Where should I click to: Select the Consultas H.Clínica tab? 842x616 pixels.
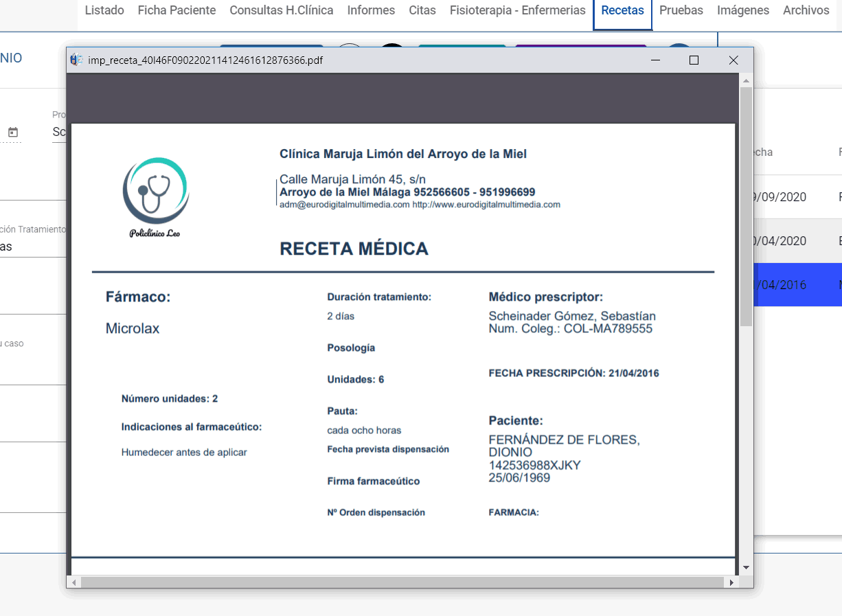point(281,10)
